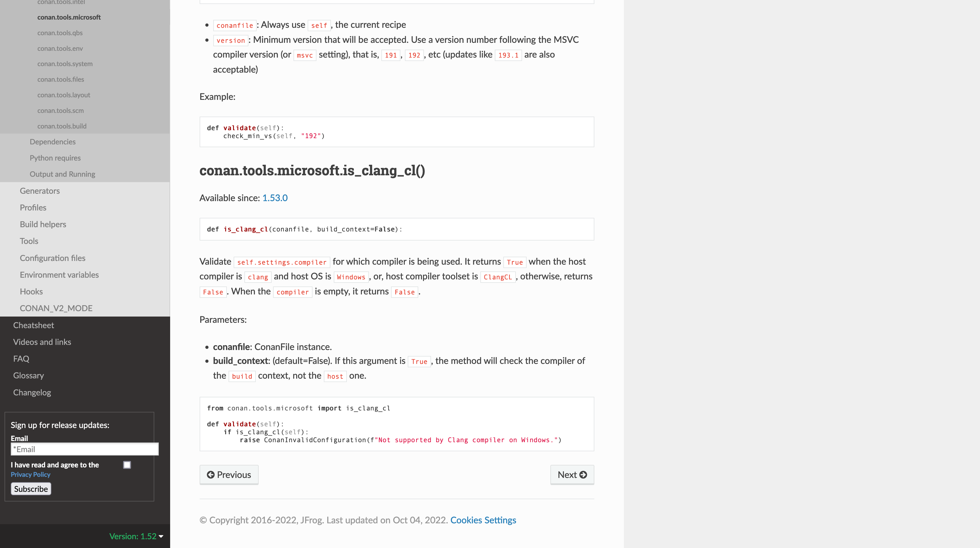The image size is (980, 548).
Task: Click the Email input field
Action: coord(85,449)
